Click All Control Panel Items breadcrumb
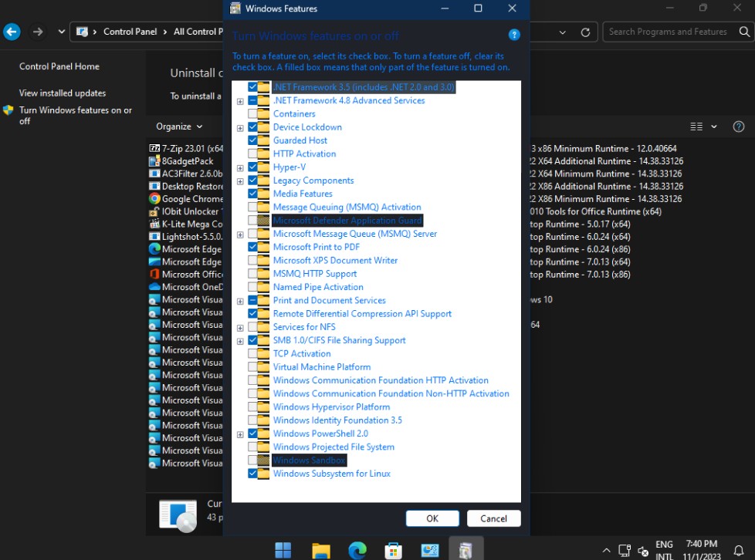 point(198,32)
